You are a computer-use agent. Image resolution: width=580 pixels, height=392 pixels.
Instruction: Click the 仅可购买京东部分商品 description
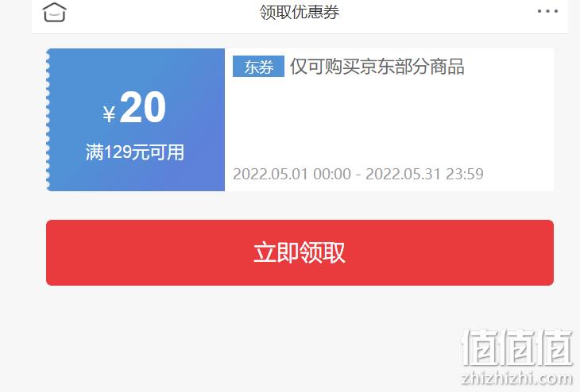pyautogui.click(x=377, y=67)
